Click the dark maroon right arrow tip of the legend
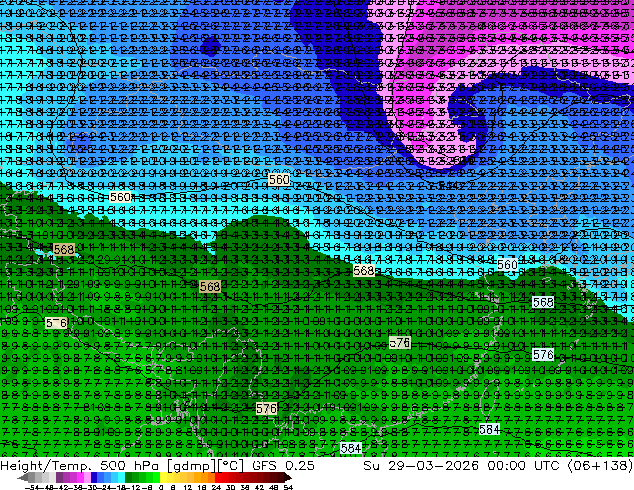This screenshot has width=634, height=490. 288,477
